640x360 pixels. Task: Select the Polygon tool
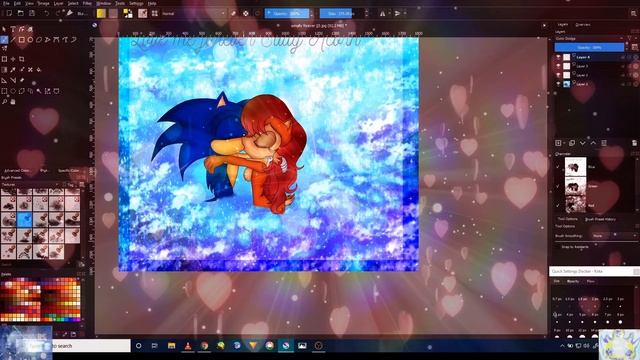pos(38,40)
